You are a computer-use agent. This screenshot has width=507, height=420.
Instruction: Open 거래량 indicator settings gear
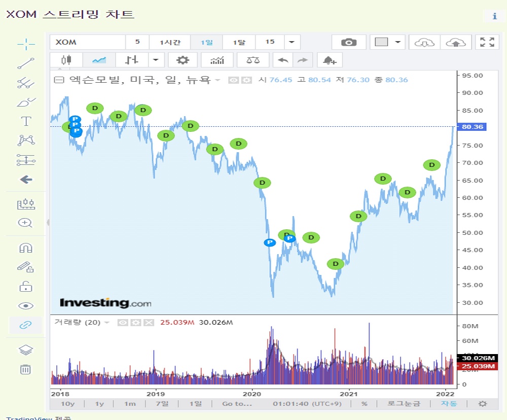coord(135,323)
